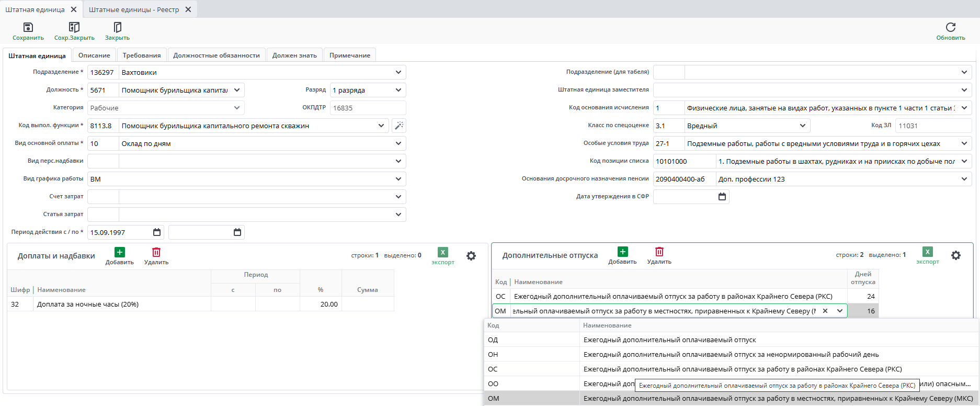The height and width of the screenshot is (406, 980).
Task: Clear the selected ОМ vacation value
Action: (825, 311)
